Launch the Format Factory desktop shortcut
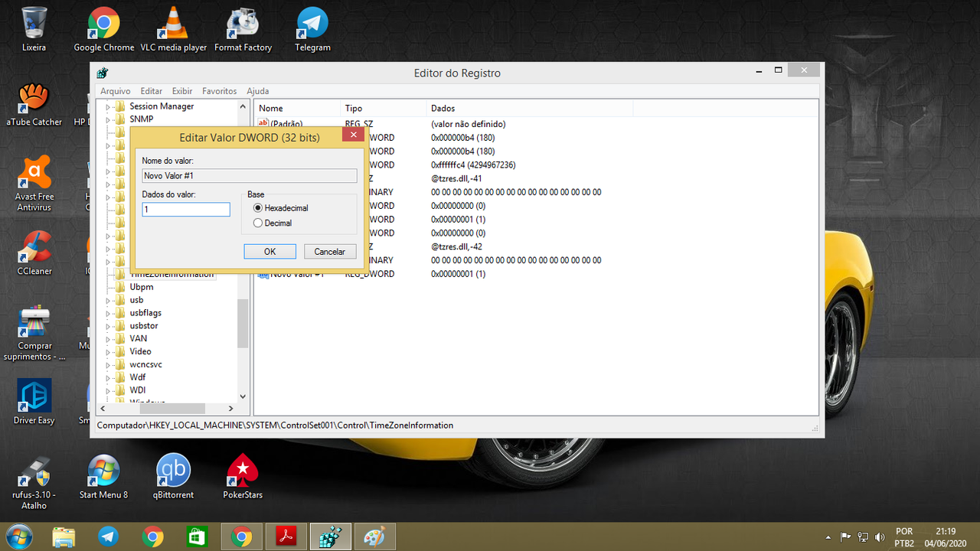This screenshot has width=980, height=551. pos(243,29)
